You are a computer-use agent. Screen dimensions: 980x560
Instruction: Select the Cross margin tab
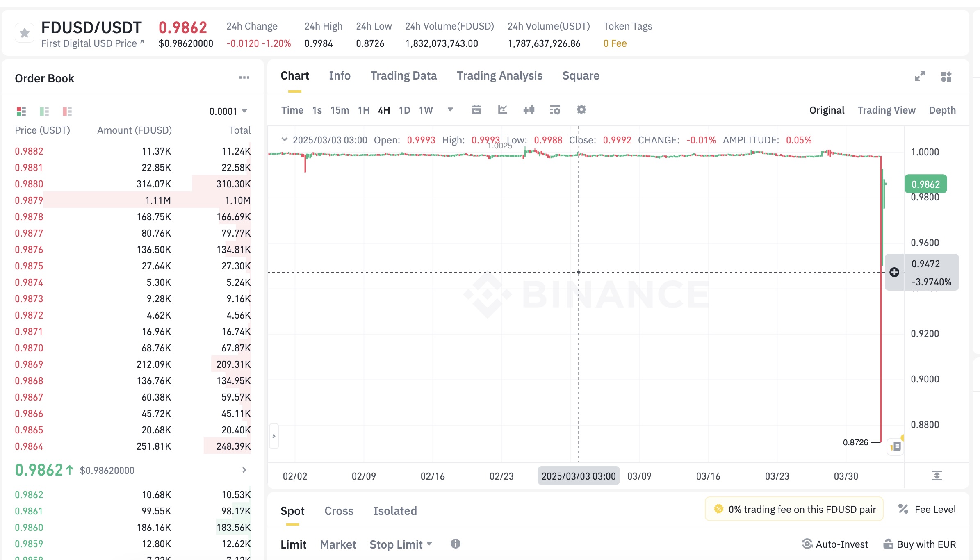pyautogui.click(x=339, y=511)
